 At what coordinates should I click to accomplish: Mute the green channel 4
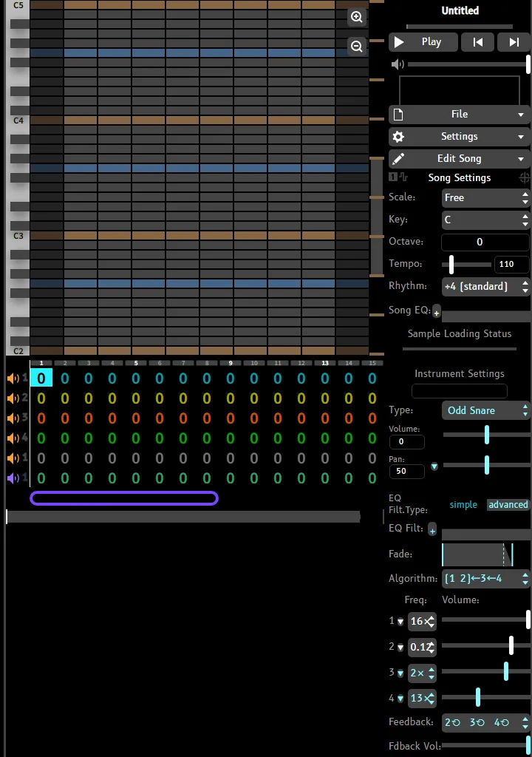pos(13,438)
